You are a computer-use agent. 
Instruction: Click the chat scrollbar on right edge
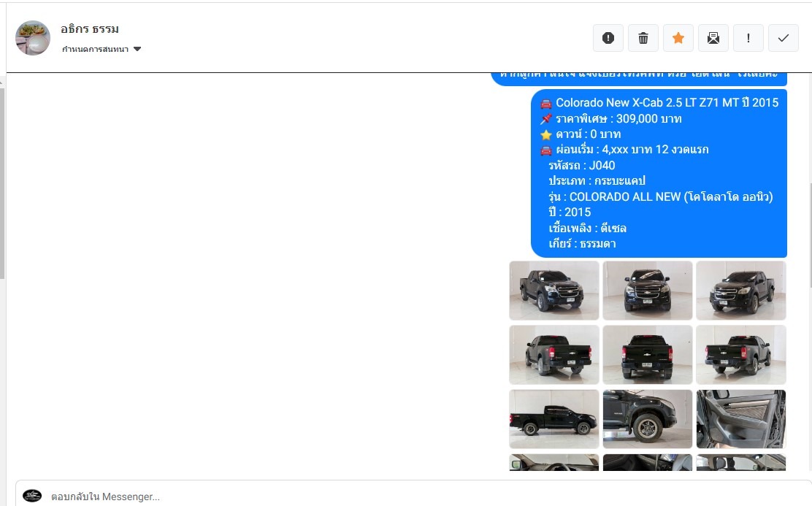click(811, 236)
